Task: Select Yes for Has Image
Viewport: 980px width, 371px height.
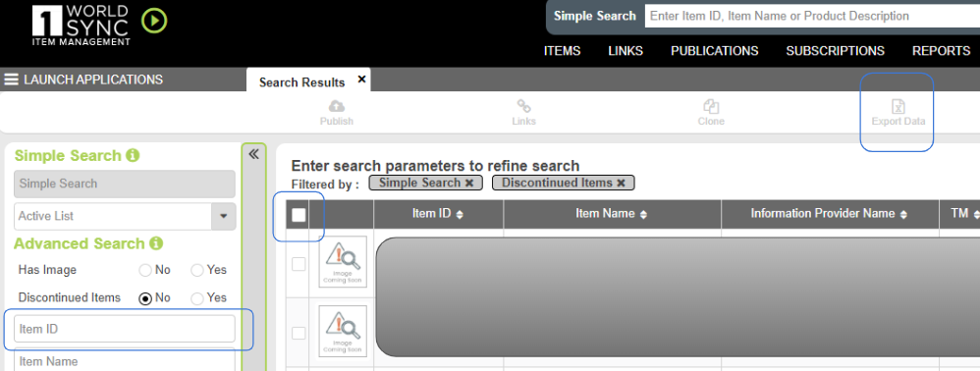Action: pos(196,271)
